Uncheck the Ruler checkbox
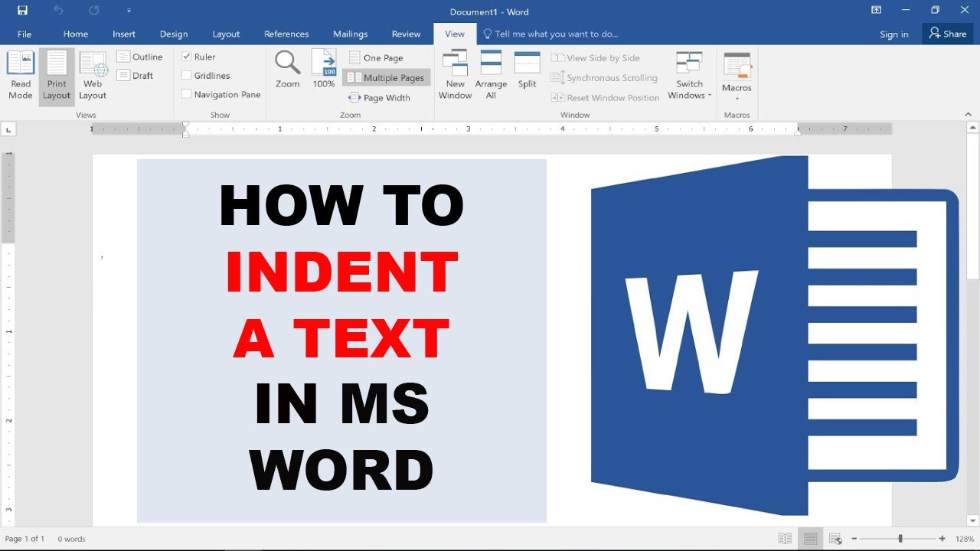The height and width of the screenshot is (551, 980). [x=187, y=57]
